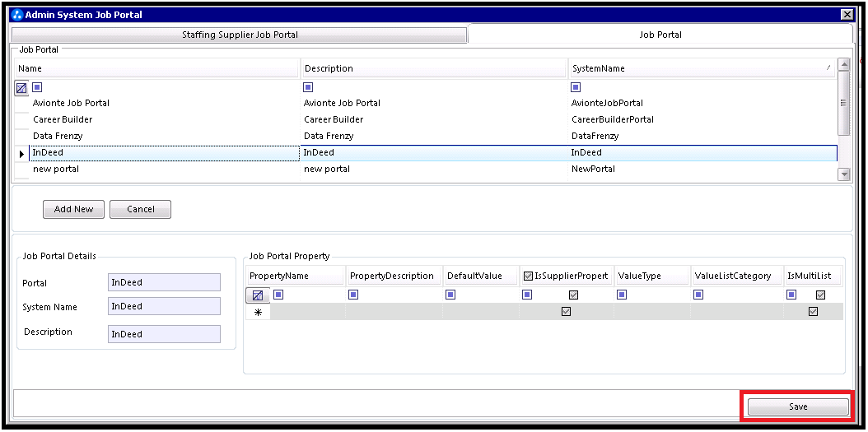Select the Job Portal tab
This screenshot has height=432, width=868.
pos(660,35)
